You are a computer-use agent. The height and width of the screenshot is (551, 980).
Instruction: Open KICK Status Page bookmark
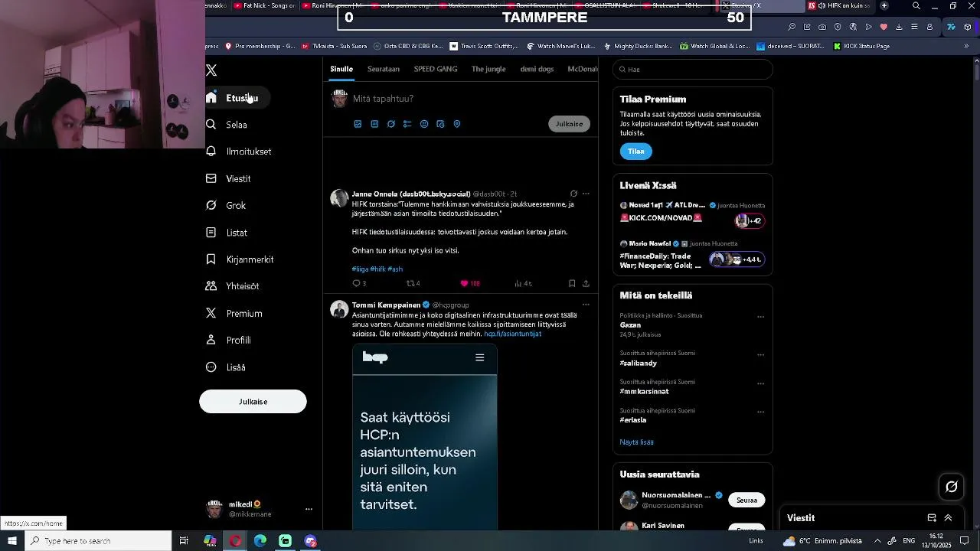(861, 46)
